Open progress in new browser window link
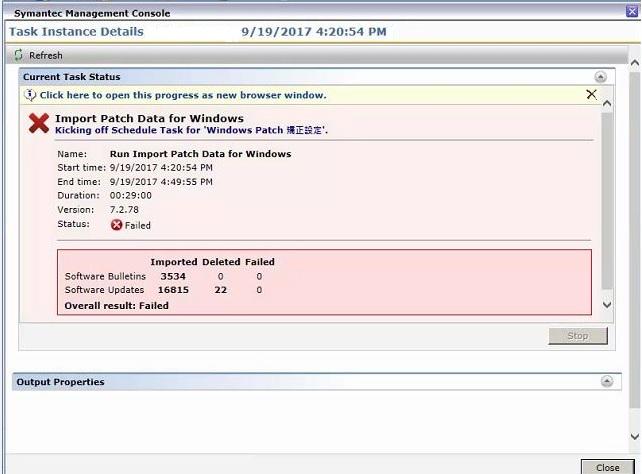 pos(183,95)
